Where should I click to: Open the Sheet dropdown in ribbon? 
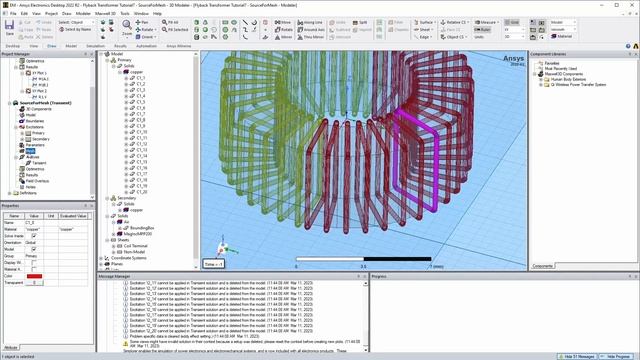point(423,29)
